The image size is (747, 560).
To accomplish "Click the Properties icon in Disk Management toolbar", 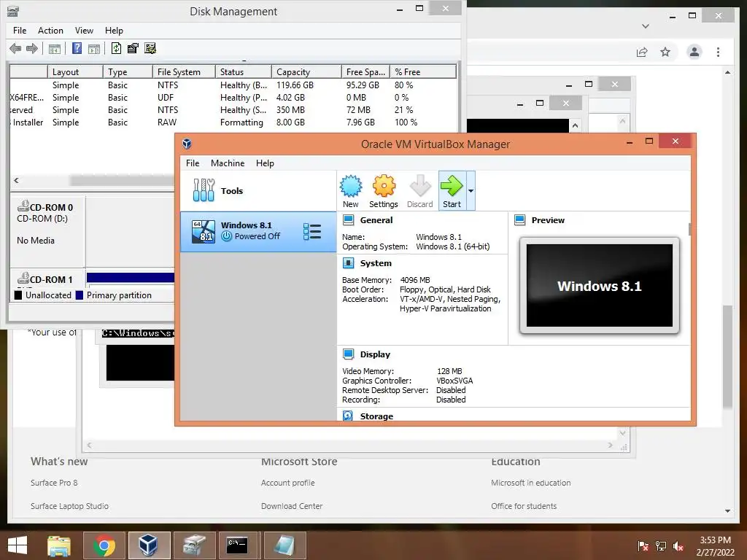I will [x=133, y=48].
